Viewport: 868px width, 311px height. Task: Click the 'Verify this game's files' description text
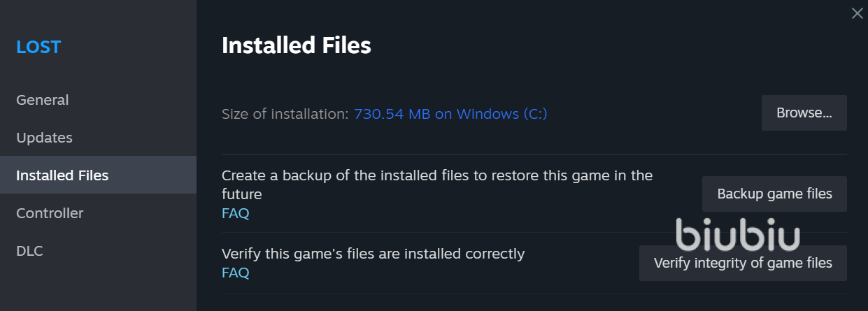point(373,254)
